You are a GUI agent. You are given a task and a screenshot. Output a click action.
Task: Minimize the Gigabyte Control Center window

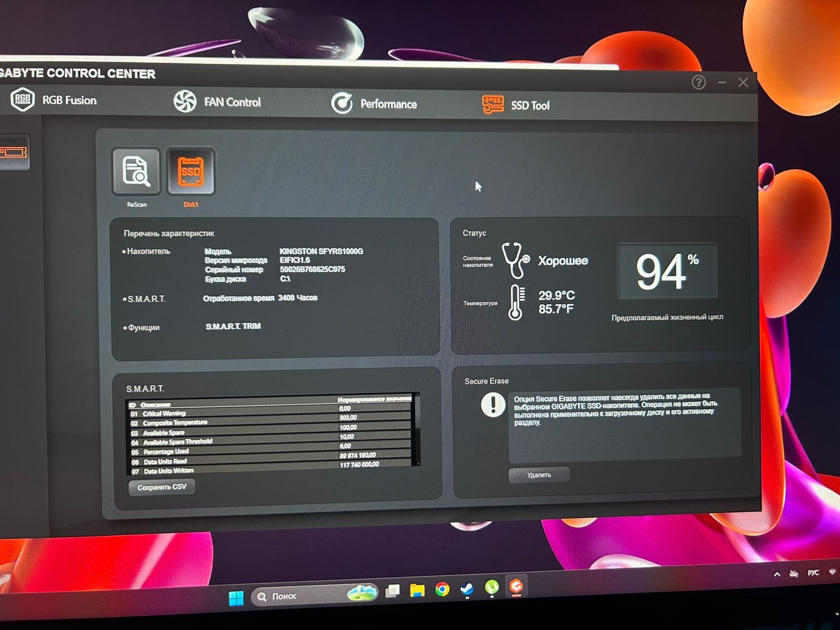click(x=722, y=82)
